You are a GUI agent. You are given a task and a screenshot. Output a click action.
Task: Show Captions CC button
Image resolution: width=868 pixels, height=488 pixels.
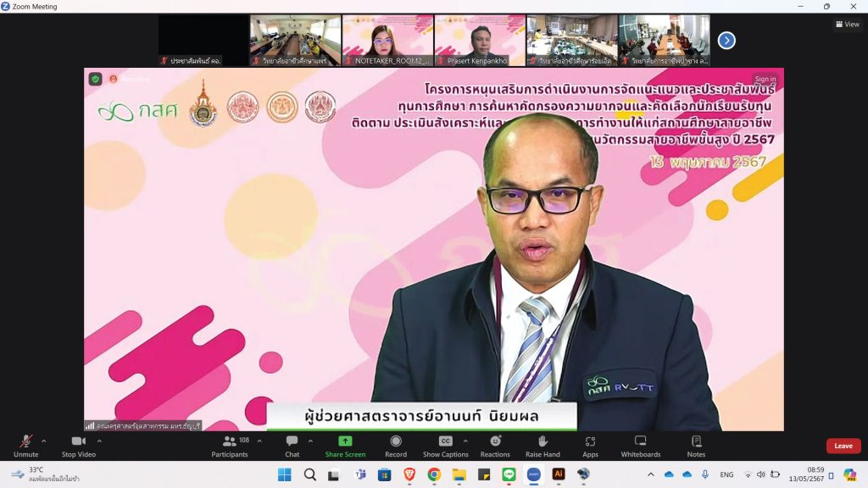pos(446,446)
